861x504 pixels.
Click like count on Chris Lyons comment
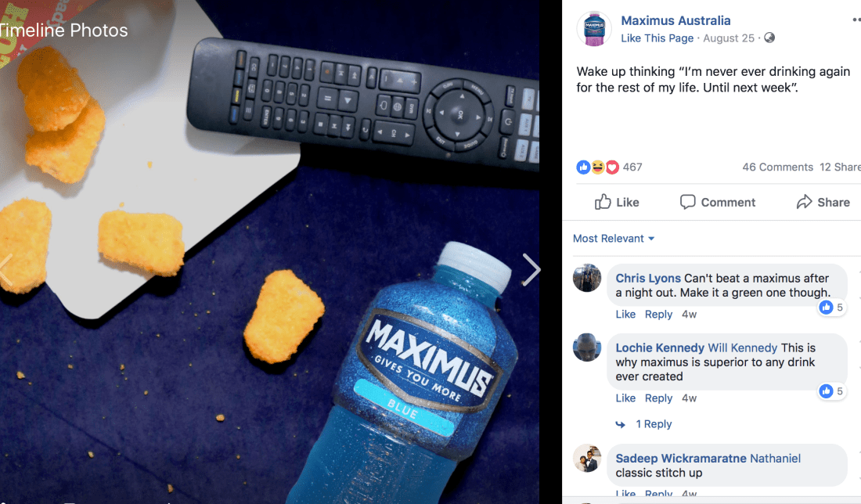pyautogui.click(x=830, y=308)
